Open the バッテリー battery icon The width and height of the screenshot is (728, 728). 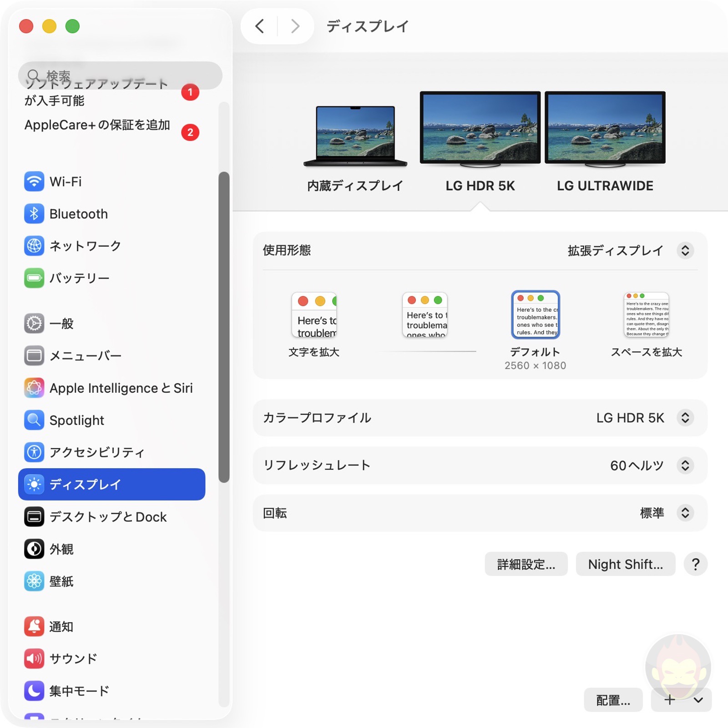coord(34,278)
